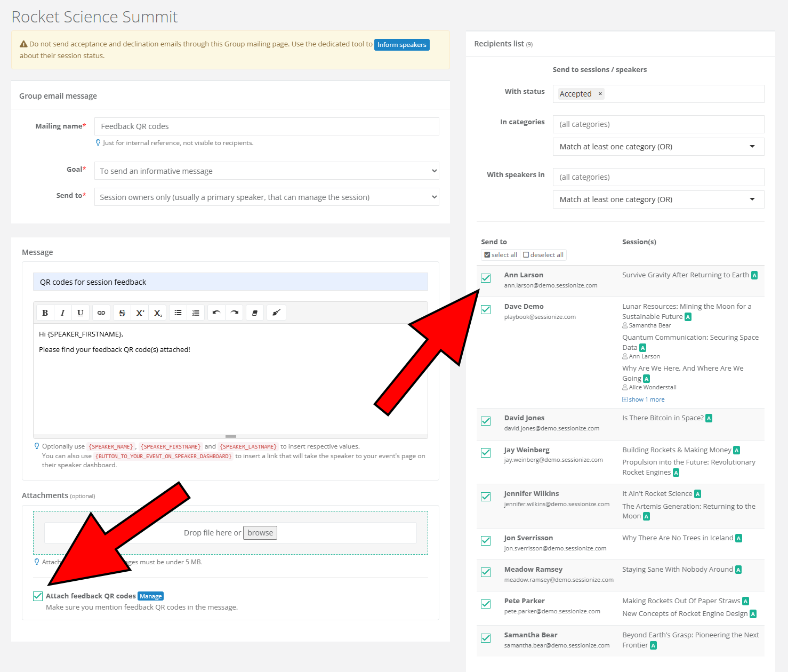
Task: Expand In categories match mode dropdown
Action: tap(658, 147)
